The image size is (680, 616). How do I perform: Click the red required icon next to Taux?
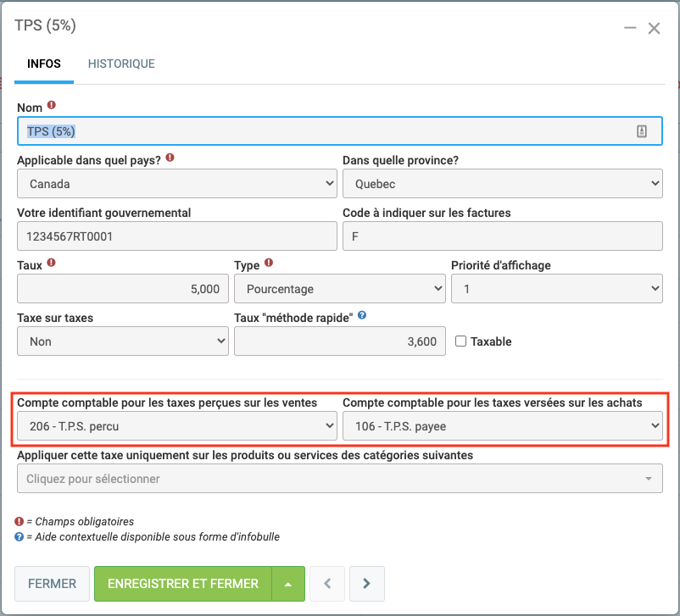point(52,264)
